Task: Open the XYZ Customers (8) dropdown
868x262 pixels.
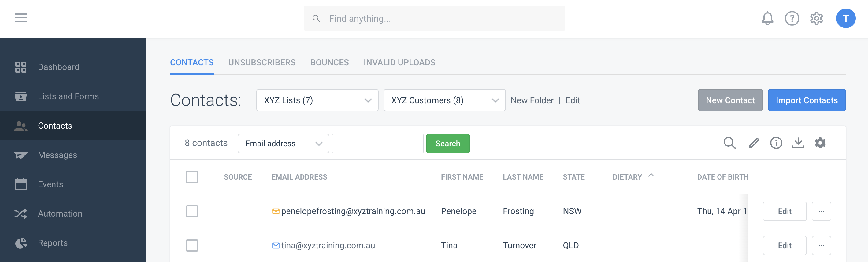Action: (444, 100)
